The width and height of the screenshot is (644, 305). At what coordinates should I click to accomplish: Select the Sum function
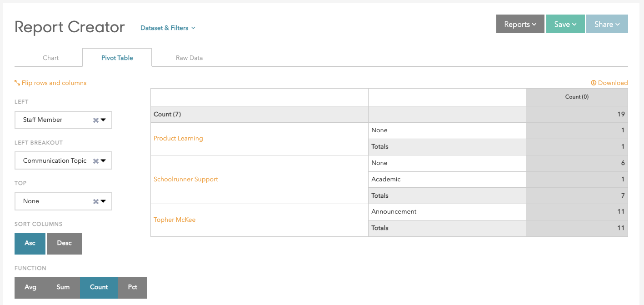tap(63, 287)
